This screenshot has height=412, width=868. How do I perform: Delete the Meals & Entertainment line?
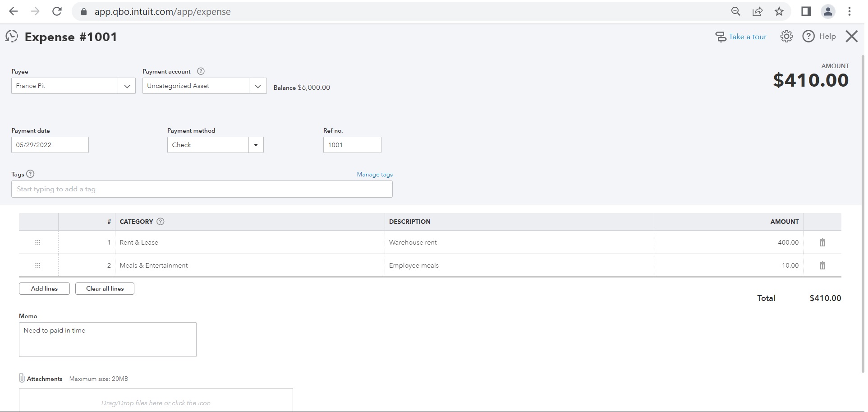point(822,266)
